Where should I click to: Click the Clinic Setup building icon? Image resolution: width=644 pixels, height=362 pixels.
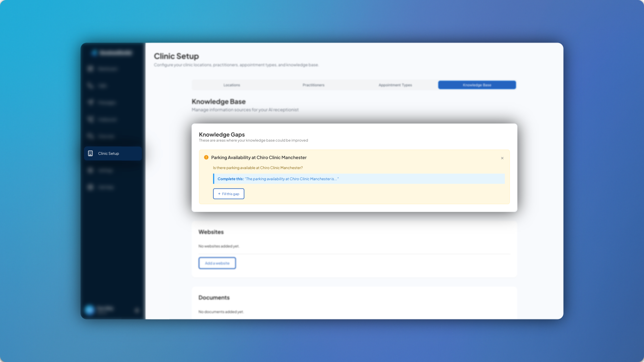[x=90, y=153]
